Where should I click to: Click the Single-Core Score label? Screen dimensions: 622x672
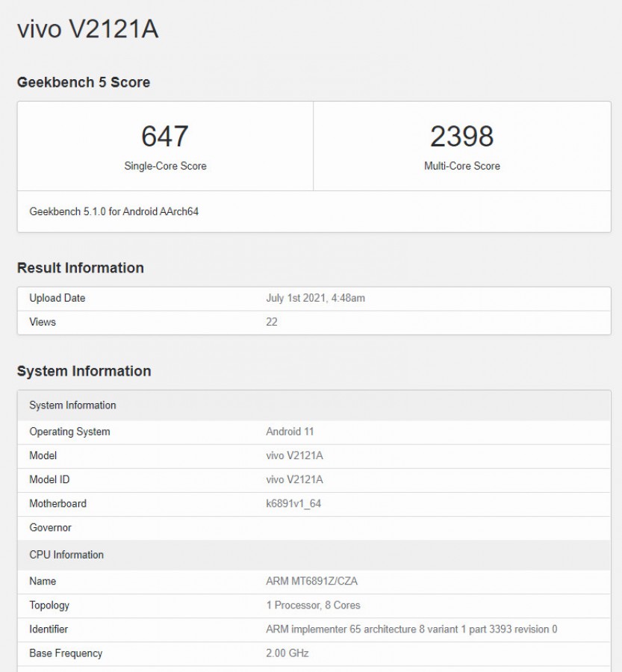click(x=166, y=166)
